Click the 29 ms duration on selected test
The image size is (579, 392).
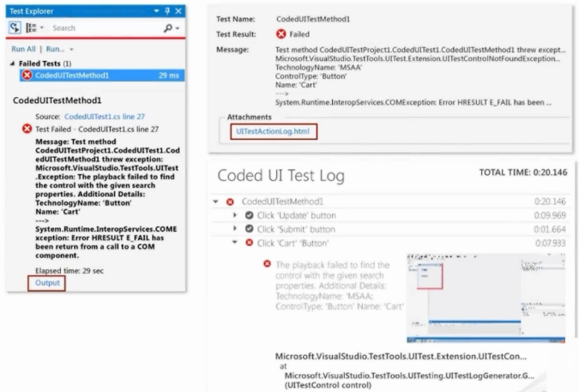tap(169, 75)
